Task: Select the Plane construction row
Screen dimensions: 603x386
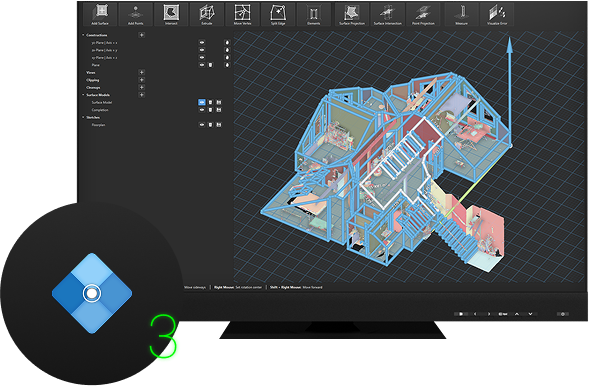Action: click(95, 65)
